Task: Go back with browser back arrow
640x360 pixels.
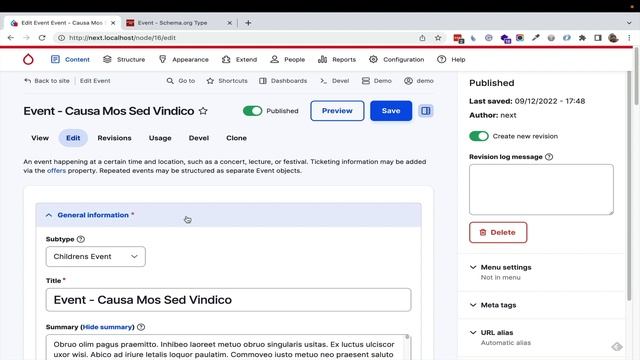Action: click(x=11, y=38)
